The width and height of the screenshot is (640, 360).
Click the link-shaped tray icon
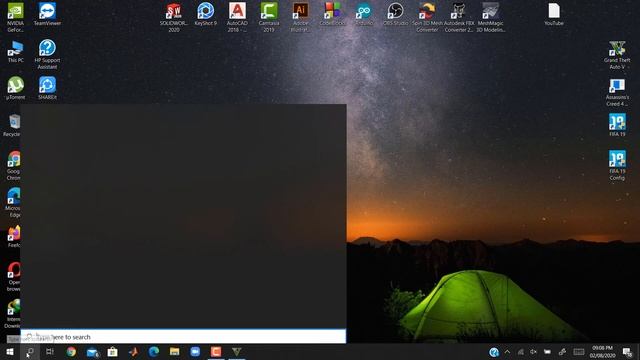pos(562,352)
